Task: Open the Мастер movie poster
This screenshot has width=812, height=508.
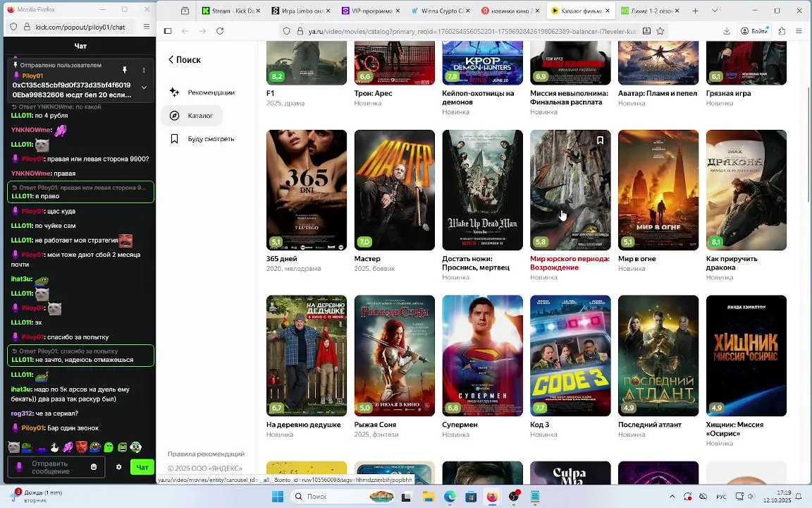Action: tap(395, 190)
